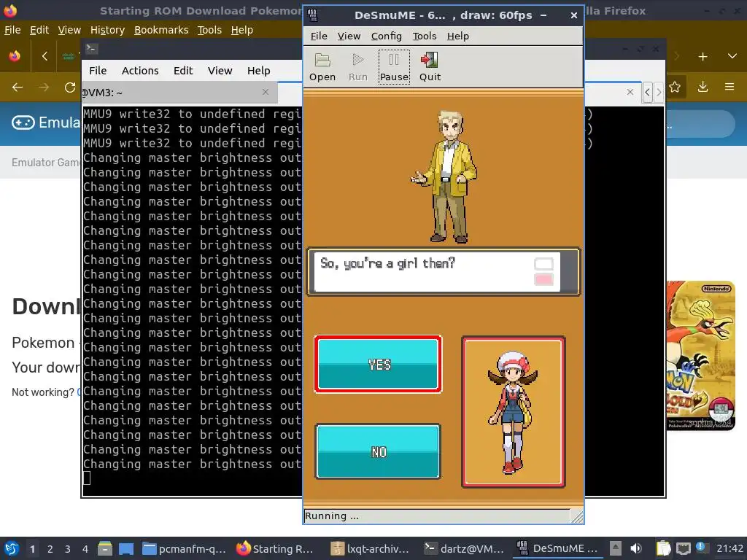Switch to workspace 3
This screenshot has height=560, width=747.
point(68,548)
